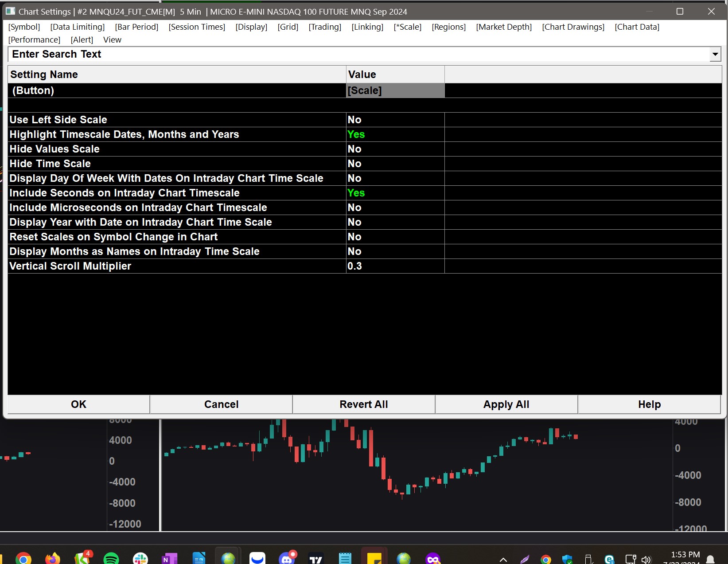Viewport: 728px width, 564px height.
Task: Click the Chart Settings window title icon
Action: tap(10, 11)
